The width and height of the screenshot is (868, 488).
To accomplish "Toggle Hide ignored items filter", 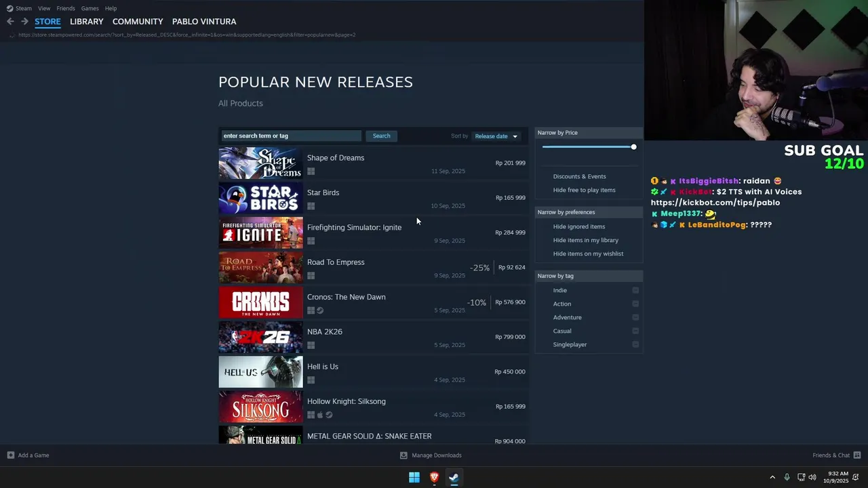I will pyautogui.click(x=579, y=226).
